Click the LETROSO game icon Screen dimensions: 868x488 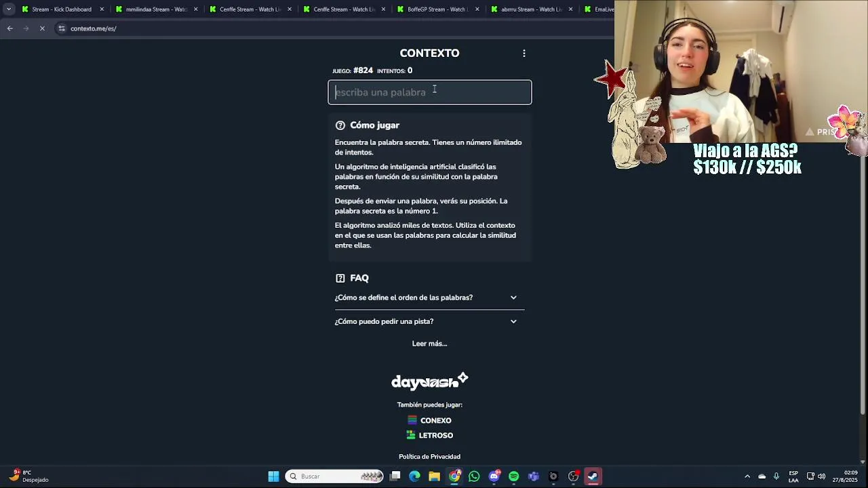411,435
